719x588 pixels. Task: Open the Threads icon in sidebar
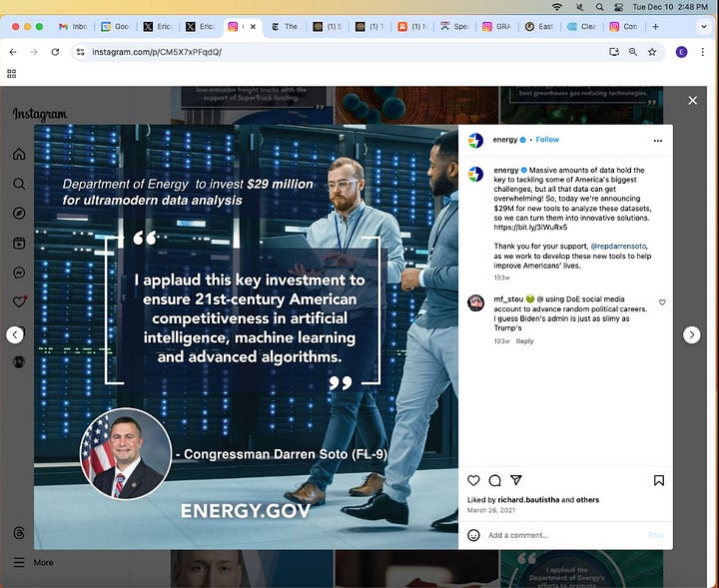pyautogui.click(x=19, y=533)
